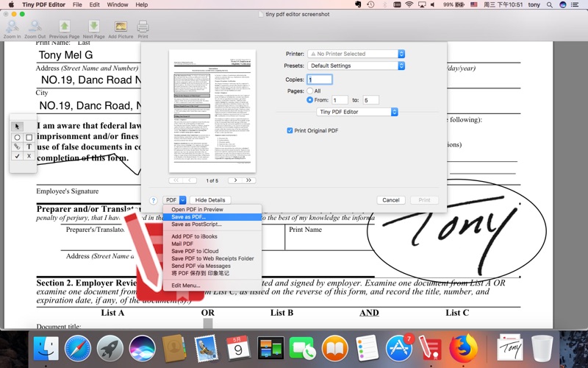Click the Hide Details button
Screen dimensions: 588x368
(x=210, y=200)
